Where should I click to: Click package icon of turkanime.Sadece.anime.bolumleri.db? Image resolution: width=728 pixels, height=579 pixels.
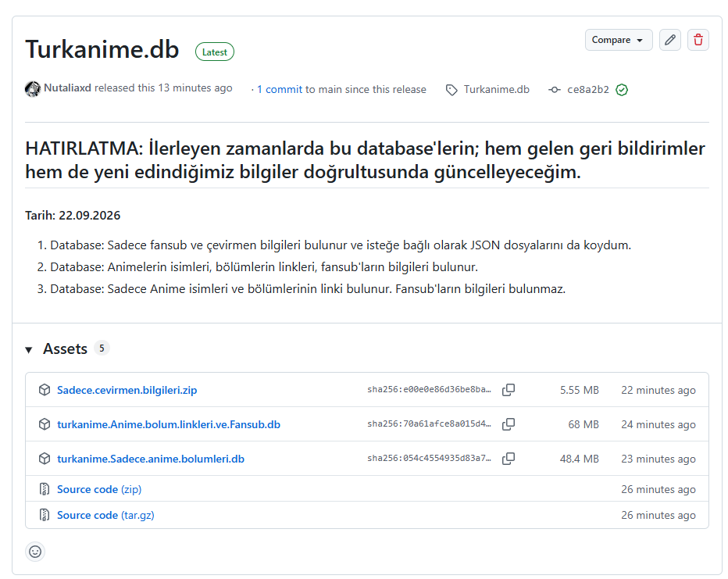44,459
